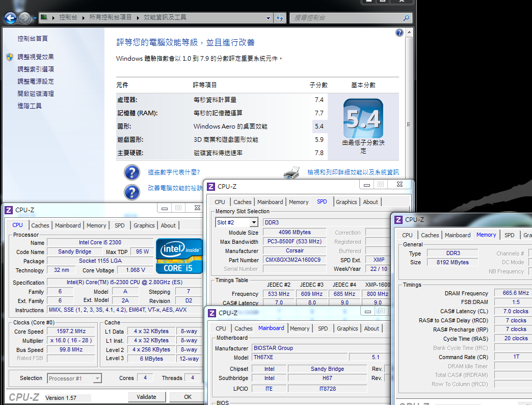Select About tab in CPU-Z Version 1.57 window

(168, 225)
